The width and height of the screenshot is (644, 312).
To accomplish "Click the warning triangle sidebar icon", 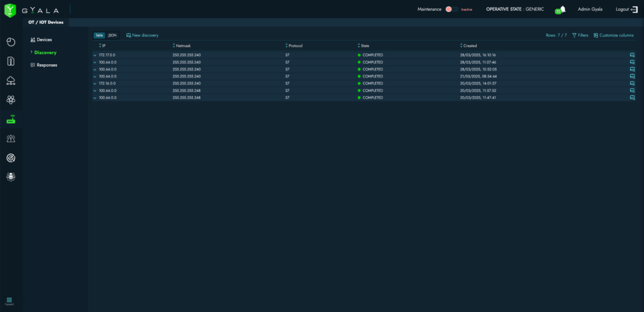I will 11,138.
